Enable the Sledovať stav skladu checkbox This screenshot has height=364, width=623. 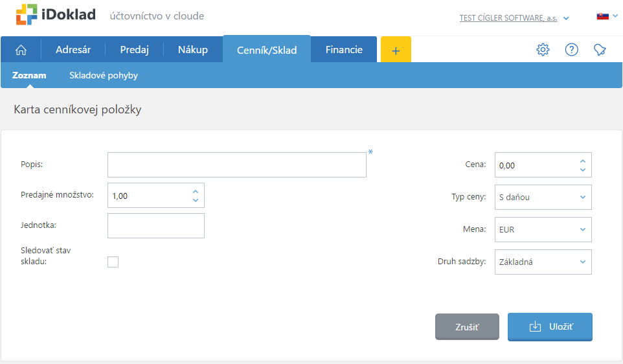113,262
